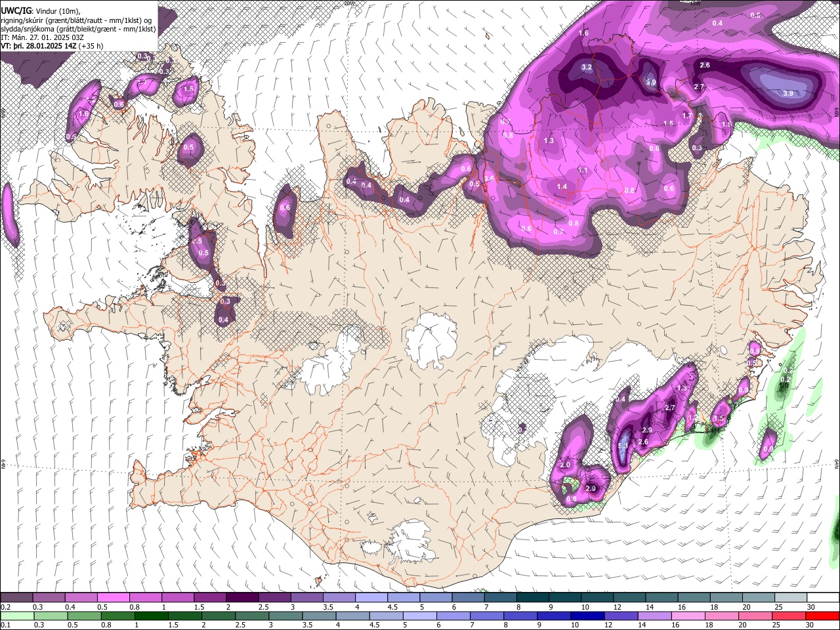Click the bright magenta 0.5 swatch, top legend row
The height and width of the screenshot is (630, 840).
(x=113, y=598)
